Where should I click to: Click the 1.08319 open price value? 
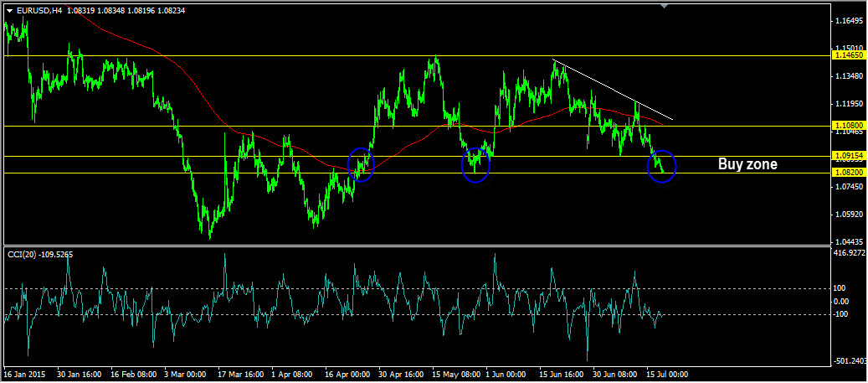coord(81,11)
